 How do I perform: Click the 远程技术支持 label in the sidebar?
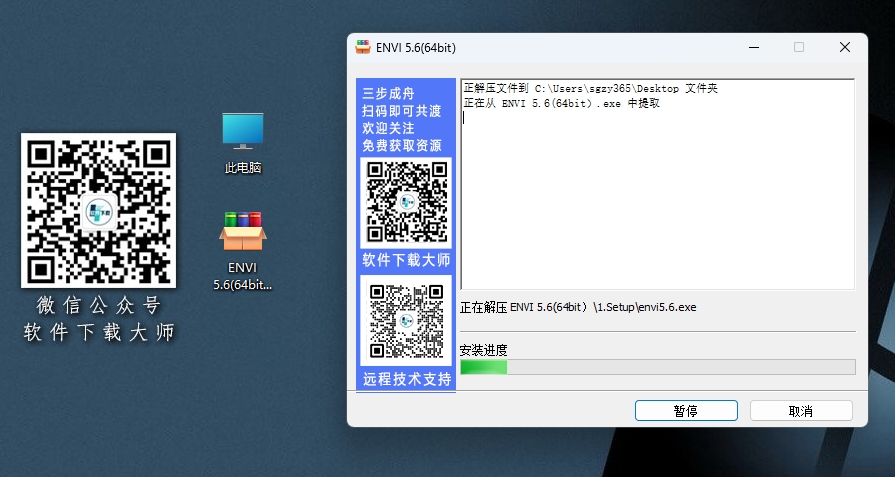407,379
